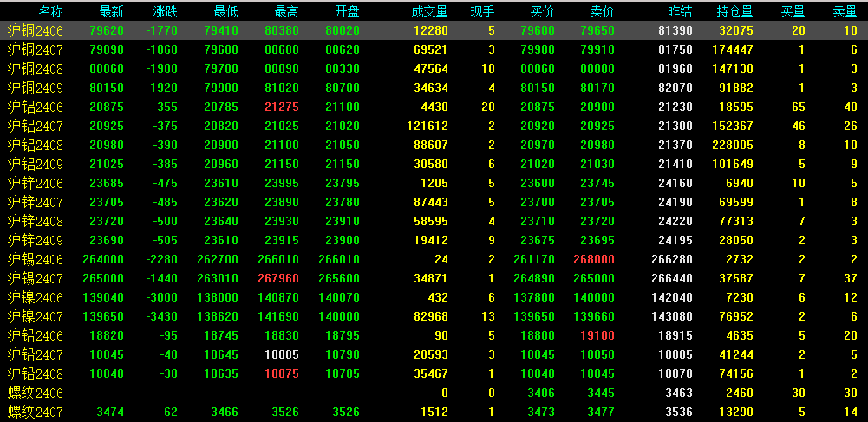Select the 沪镍2407 contract name
Viewport: 868px width, 422px height.
(35, 316)
